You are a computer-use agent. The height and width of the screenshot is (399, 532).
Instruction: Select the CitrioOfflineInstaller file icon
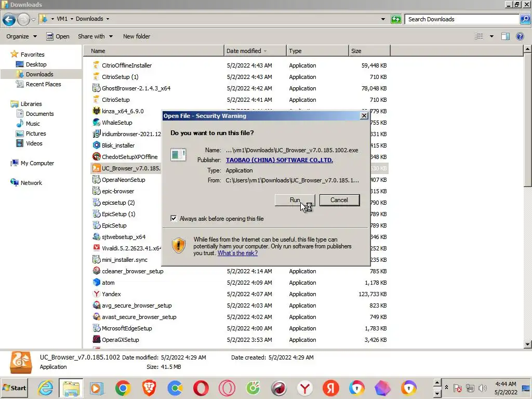pyautogui.click(x=96, y=65)
